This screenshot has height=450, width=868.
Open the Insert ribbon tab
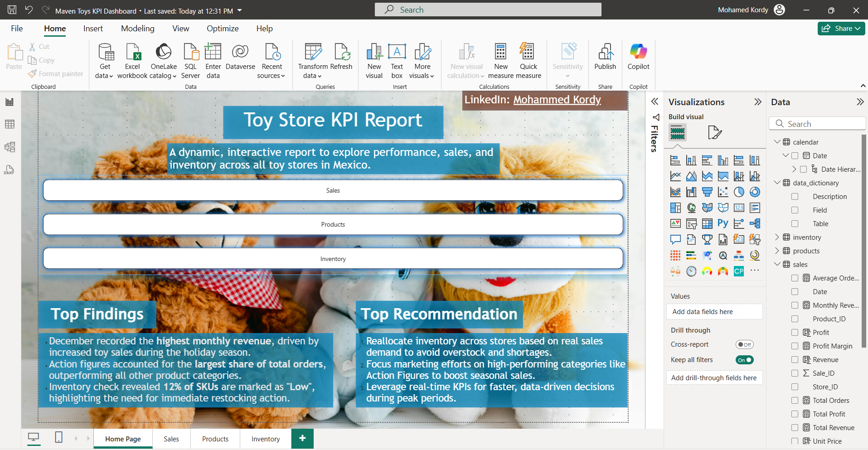(93, 29)
